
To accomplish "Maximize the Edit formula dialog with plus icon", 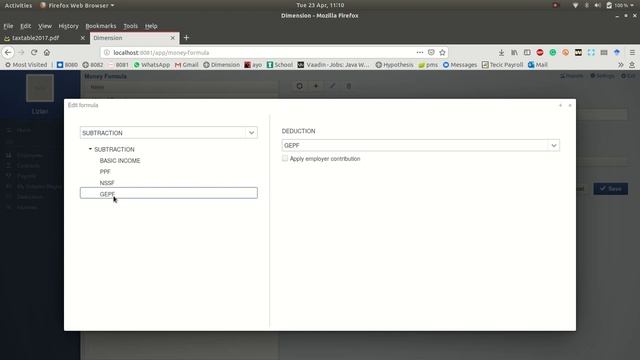I will coord(560,105).
